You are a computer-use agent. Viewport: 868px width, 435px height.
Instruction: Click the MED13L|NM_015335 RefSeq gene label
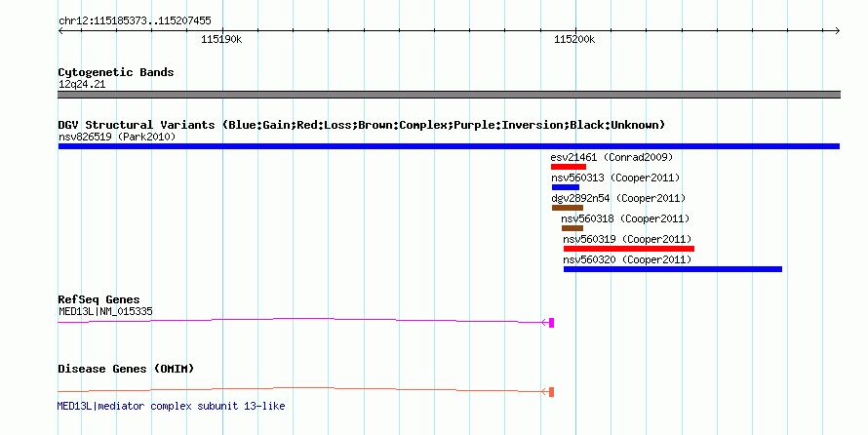[105, 311]
